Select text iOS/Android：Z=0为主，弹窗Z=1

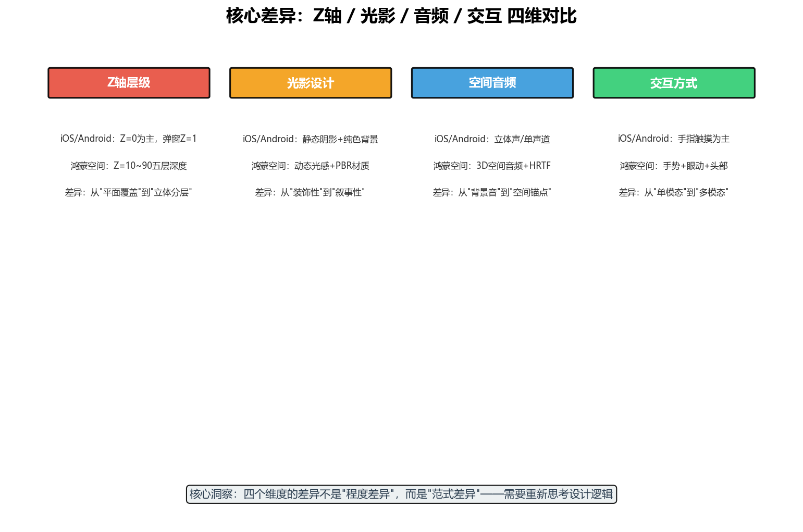tap(129, 139)
